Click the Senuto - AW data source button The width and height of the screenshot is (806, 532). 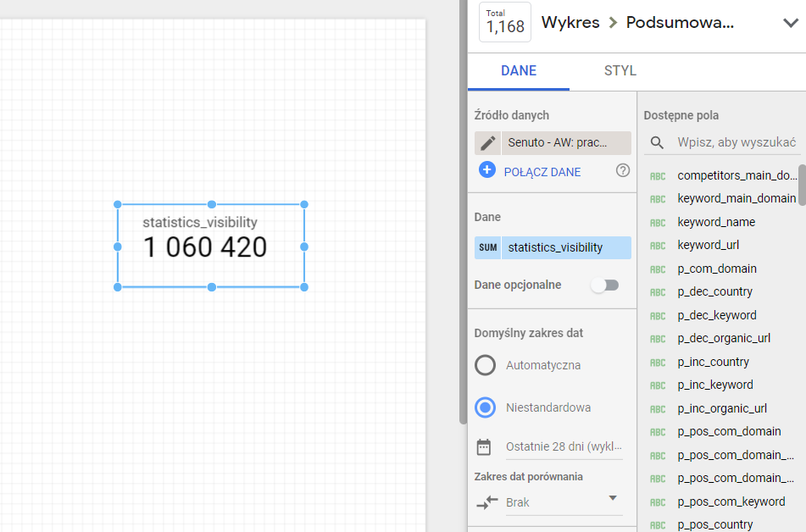(x=566, y=143)
